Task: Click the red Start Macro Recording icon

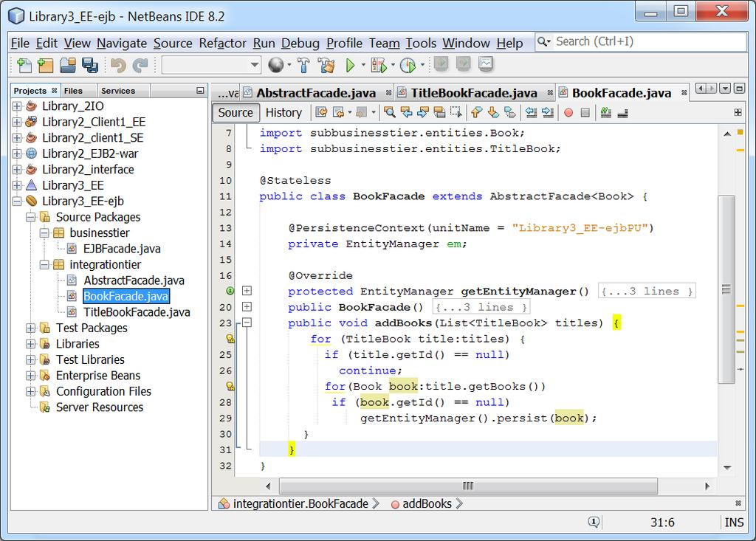Action: pos(568,112)
